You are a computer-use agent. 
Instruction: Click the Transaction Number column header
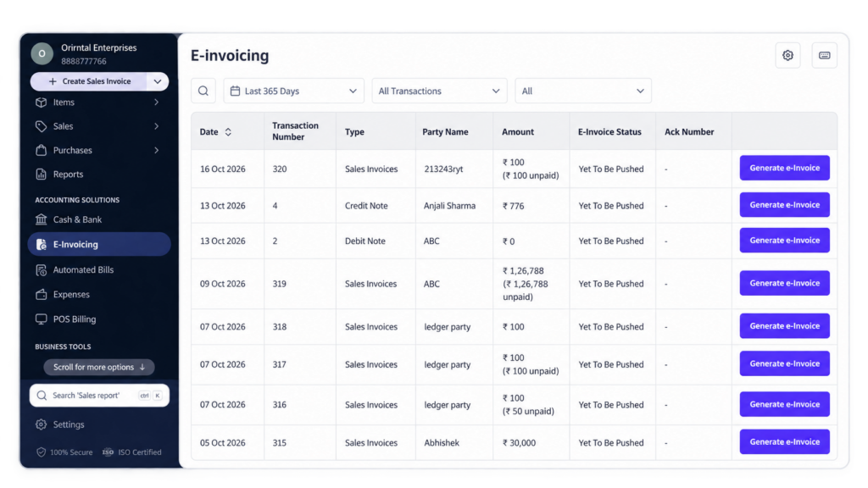(295, 131)
